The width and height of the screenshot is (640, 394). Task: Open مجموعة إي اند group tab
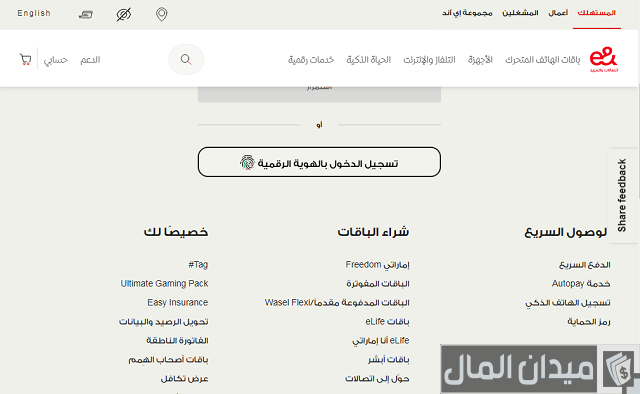coord(467,13)
